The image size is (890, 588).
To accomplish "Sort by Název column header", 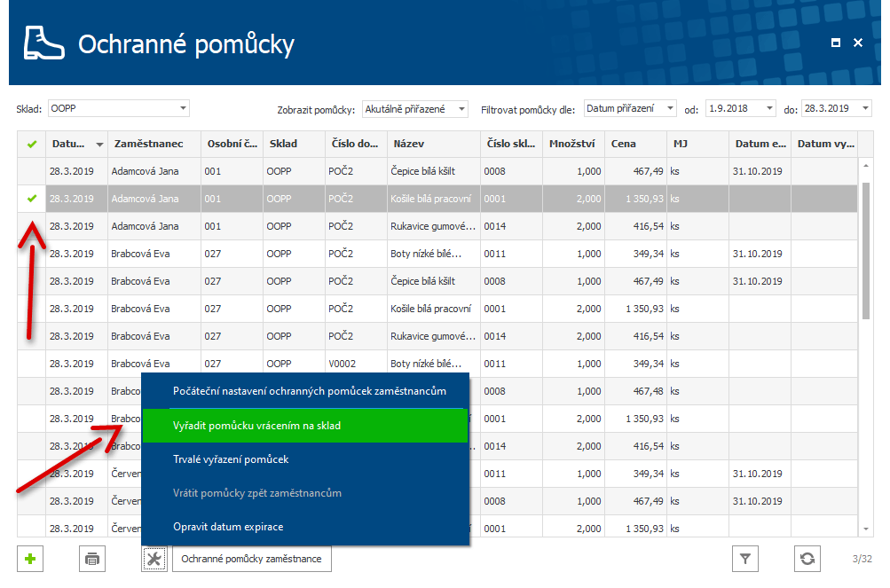I will point(434,145).
